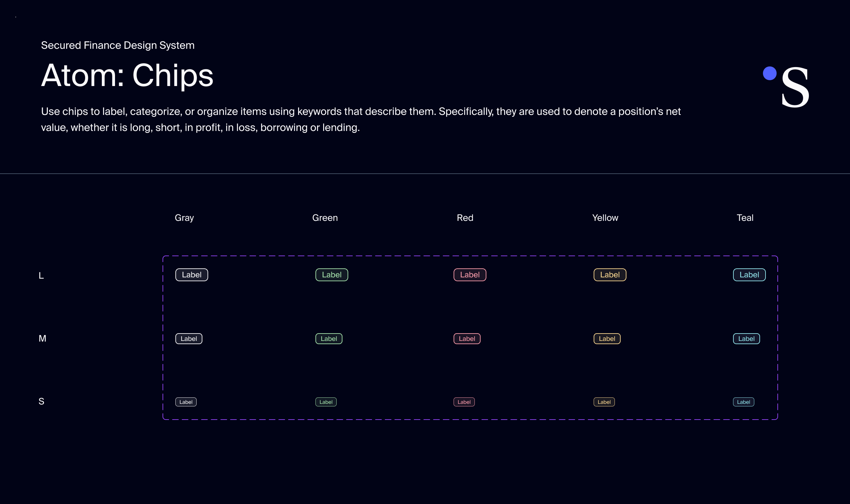Select the medium teal Label chip
Viewport: 850px width, 504px height.
coord(746,339)
